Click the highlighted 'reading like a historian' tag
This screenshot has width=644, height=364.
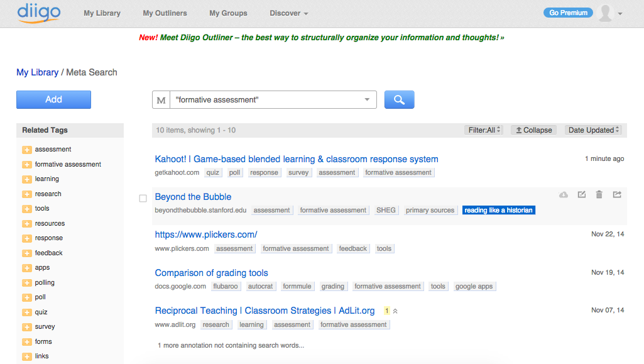498,210
